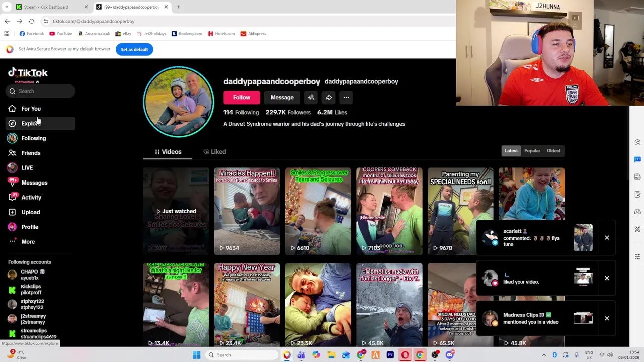Open the Miracles Happen video
The width and height of the screenshot is (644, 362).
click(x=247, y=211)
